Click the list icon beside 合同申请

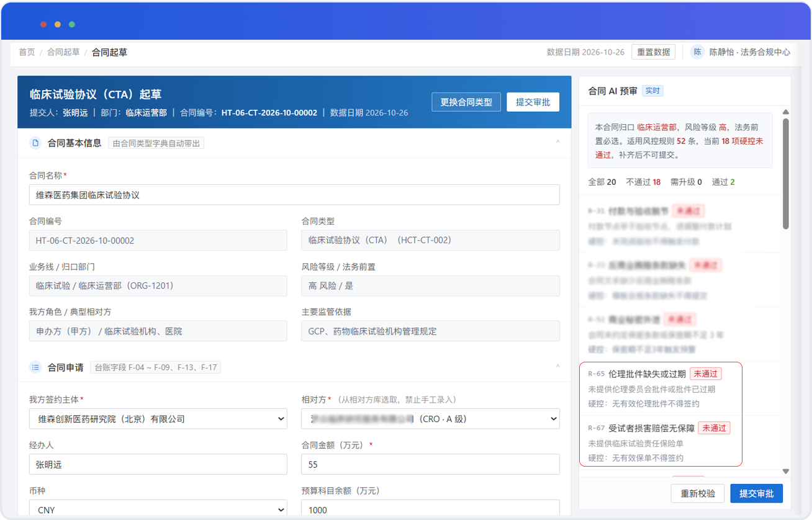(35, 367)
